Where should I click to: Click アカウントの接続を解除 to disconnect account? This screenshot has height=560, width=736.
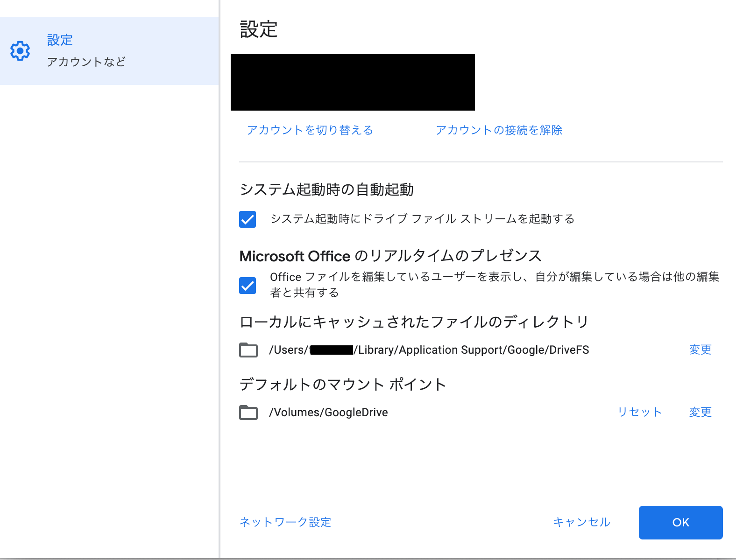tap(499, 130)
